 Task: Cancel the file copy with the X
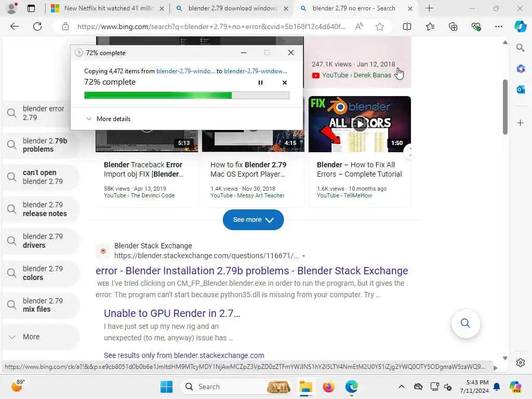284,83
